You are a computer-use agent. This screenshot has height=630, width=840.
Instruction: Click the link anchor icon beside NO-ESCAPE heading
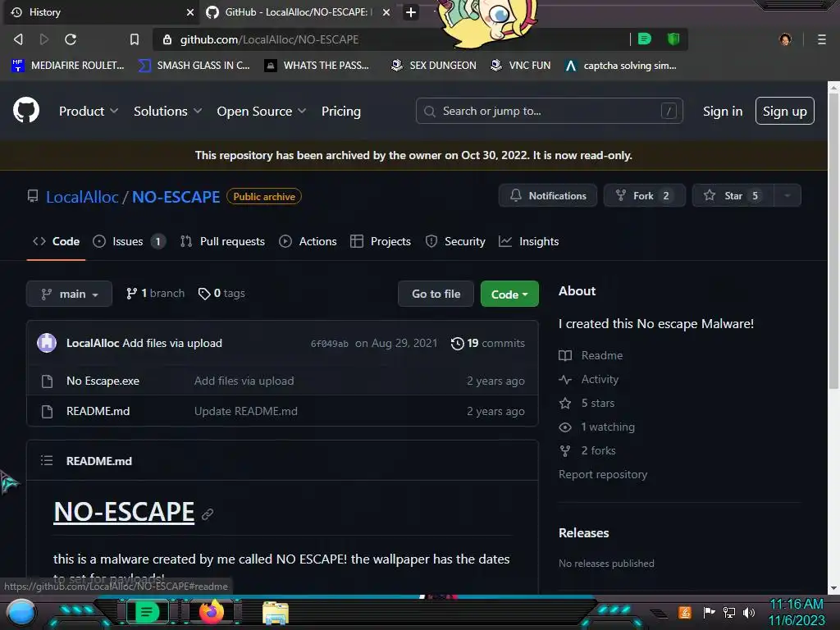pyautogui.click(x=208, y=514)
